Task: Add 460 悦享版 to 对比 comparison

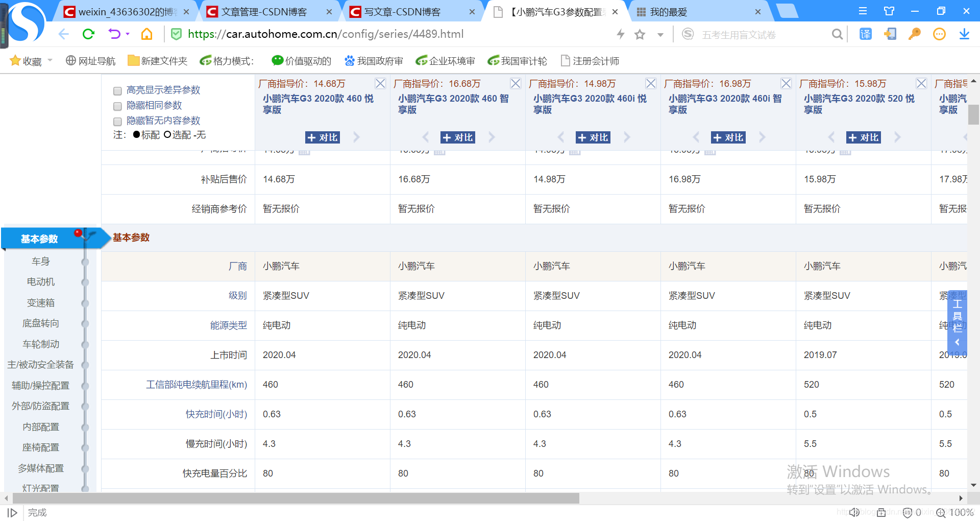Action: tap(323, 137)
